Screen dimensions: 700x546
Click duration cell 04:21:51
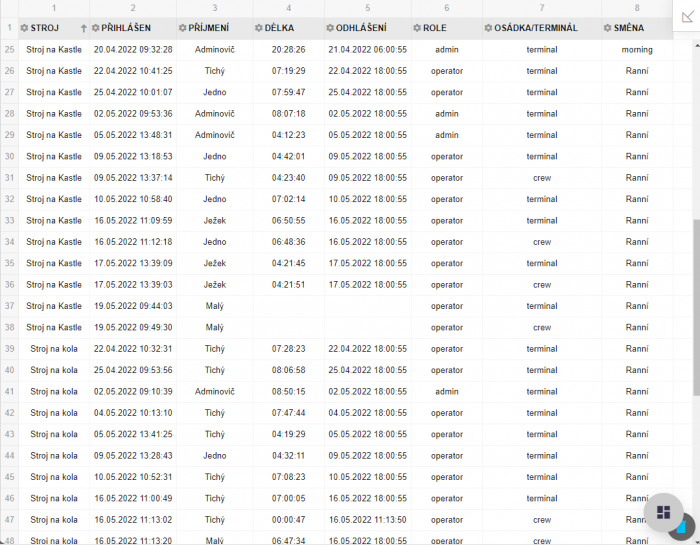288,285
